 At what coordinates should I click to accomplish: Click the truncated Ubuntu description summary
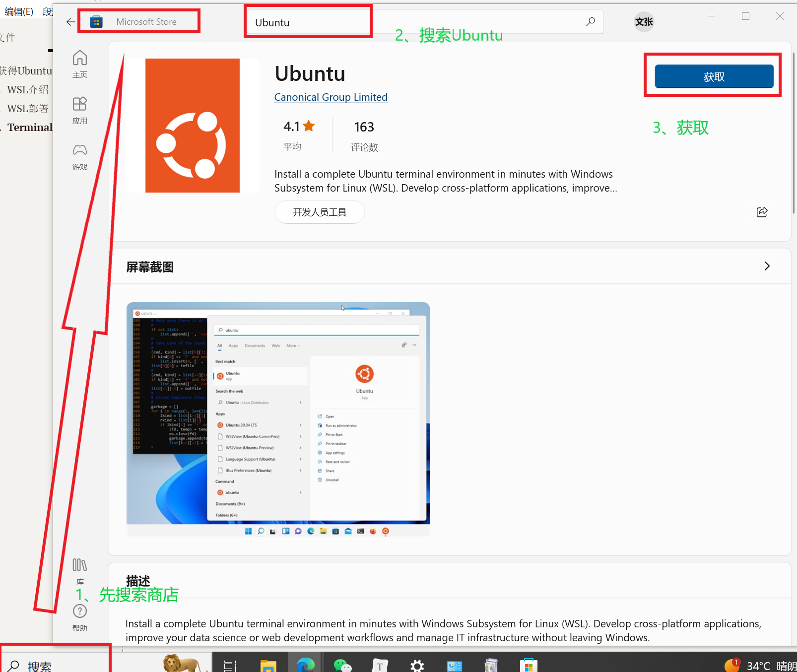coord(446,181)
